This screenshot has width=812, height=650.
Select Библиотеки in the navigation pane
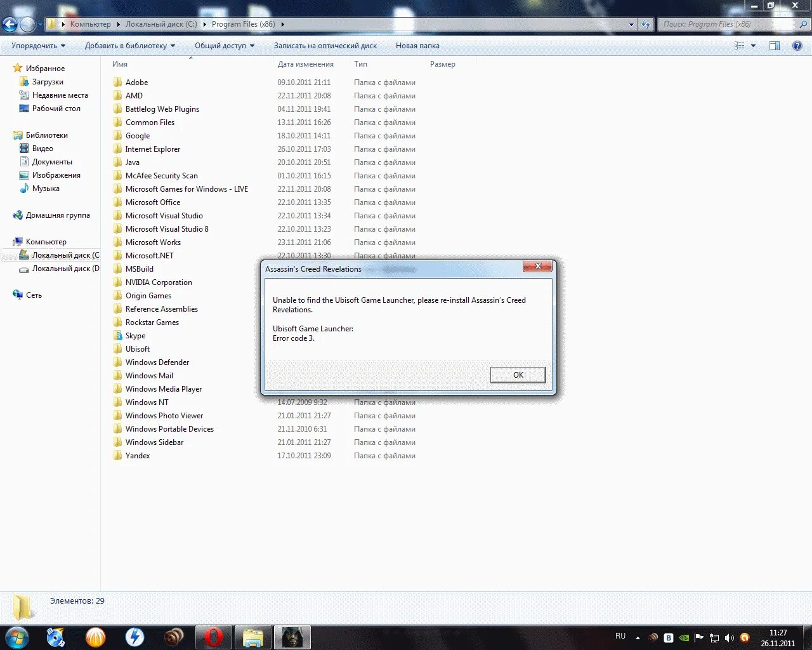(x=46, y=135)
